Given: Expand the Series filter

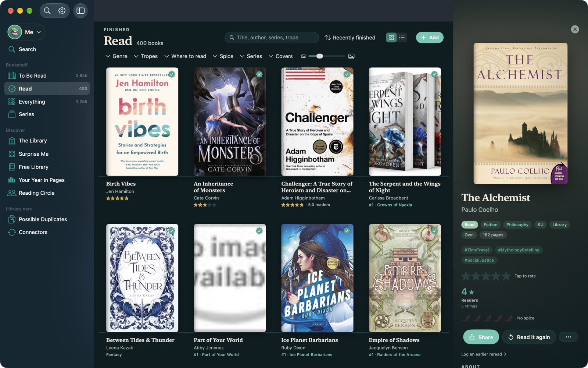Looking at the screenshot, I should pyautogui.click(x=251, y=56).
